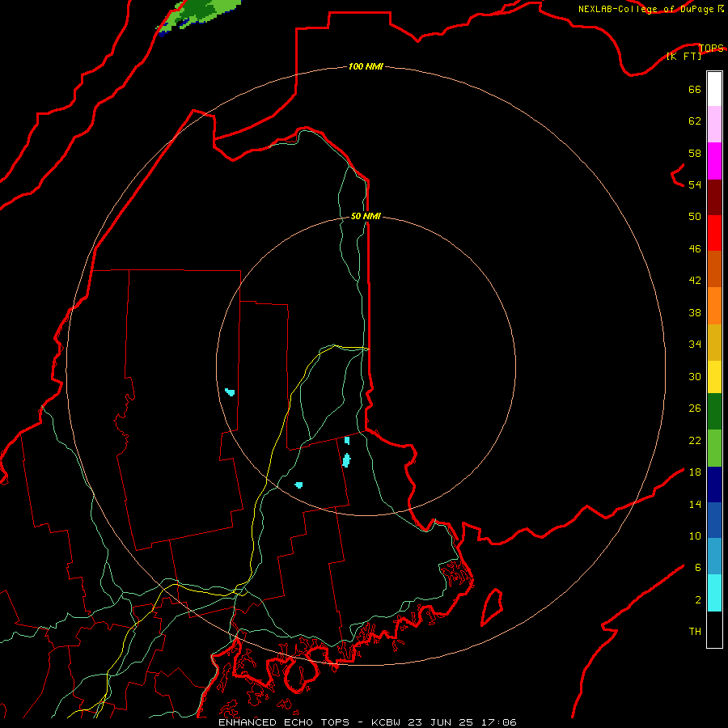The width and height of the screenshot is (728, 728).
Task: Click the 18 value on the scale
Action: pyautogui.click(x=695, y=472)
